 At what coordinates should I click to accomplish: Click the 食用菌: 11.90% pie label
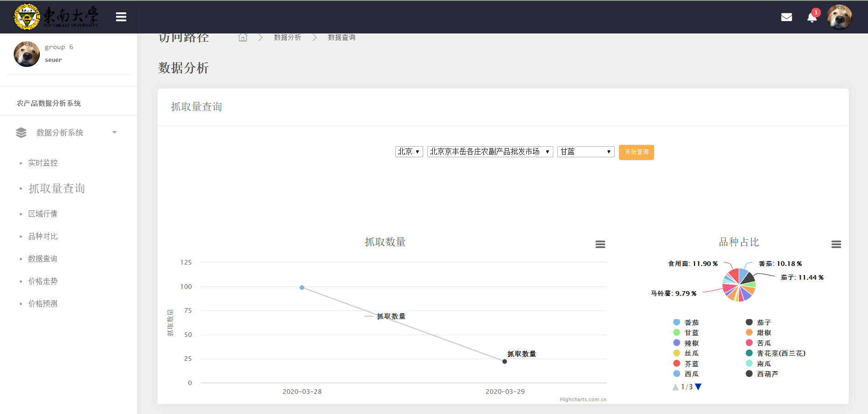[x=693, y=264]
